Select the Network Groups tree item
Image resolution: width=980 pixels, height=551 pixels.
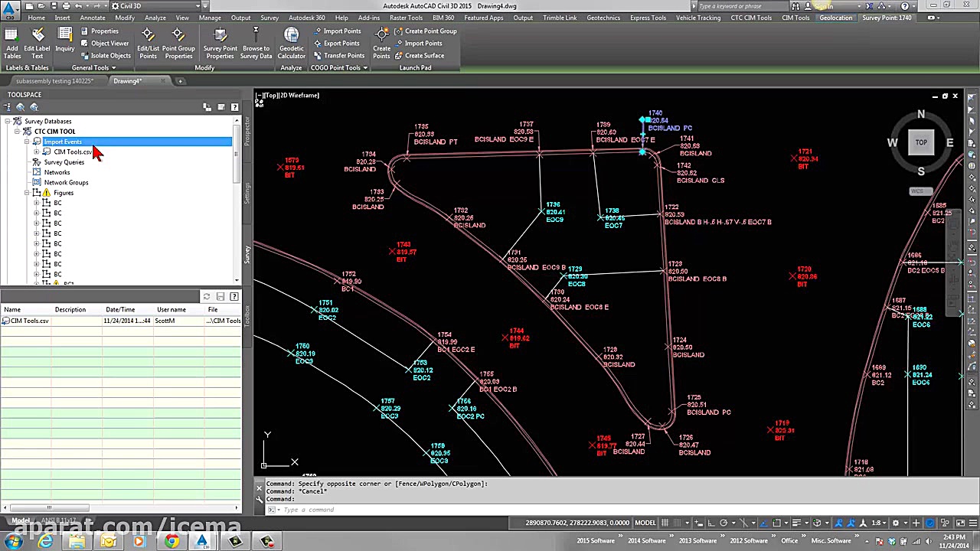coord(66,182)
